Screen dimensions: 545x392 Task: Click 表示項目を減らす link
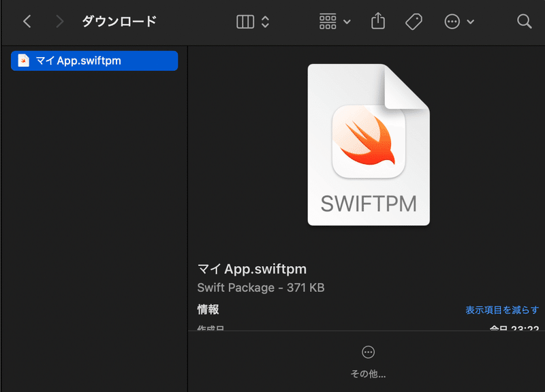(x=502, y=310)
